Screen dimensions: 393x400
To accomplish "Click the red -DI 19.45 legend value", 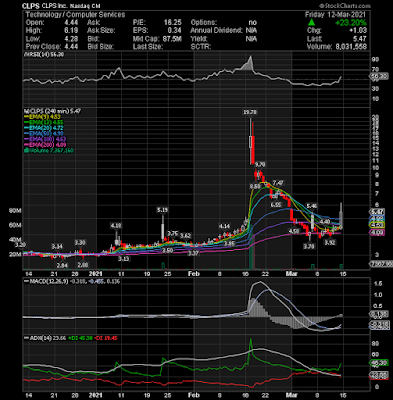I will coord(105,338).
